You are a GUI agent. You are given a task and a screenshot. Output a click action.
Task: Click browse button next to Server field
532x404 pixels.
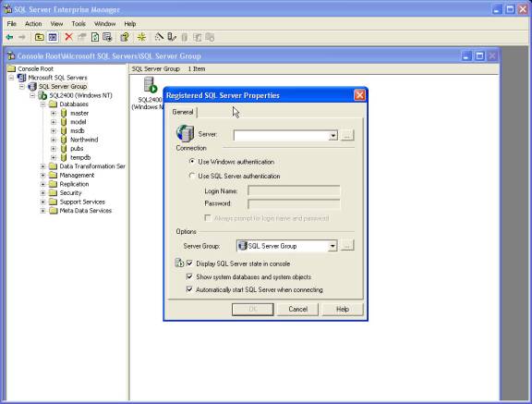[x=346, y=135]
